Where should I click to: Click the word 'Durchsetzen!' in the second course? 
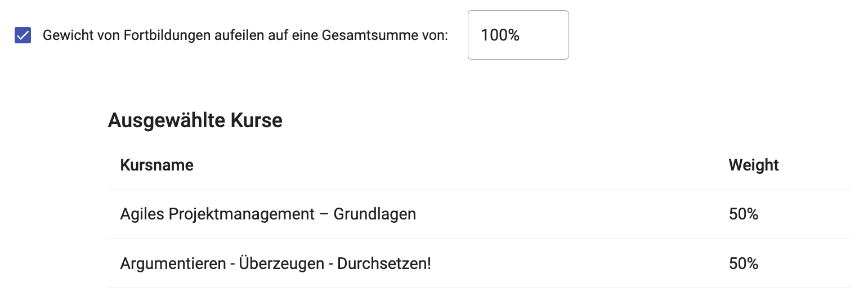point(384,263)
